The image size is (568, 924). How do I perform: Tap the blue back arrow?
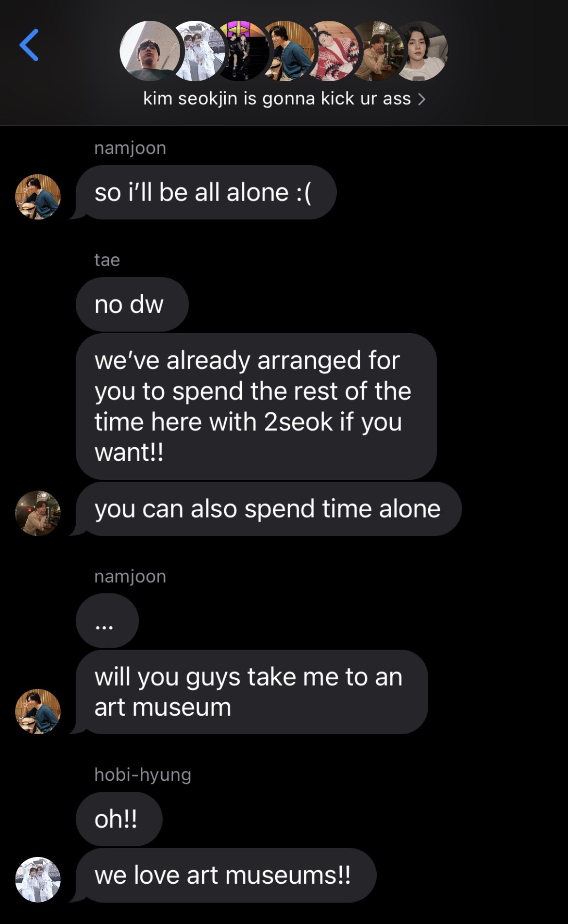tap(29, 45)
